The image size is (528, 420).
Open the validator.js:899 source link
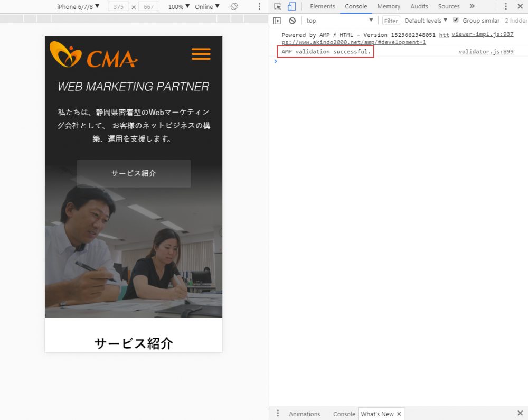click(485, 52)
